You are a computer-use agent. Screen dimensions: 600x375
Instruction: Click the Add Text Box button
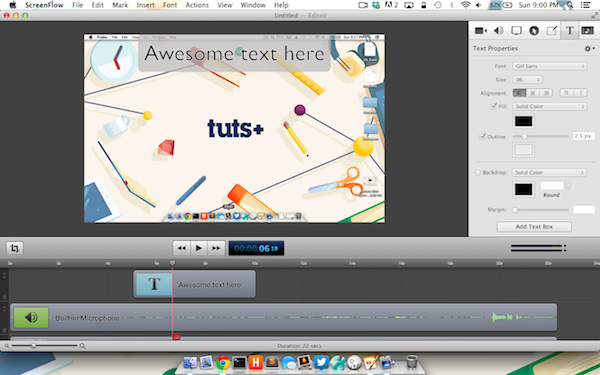pyautogui.click(x=534, y=227)
